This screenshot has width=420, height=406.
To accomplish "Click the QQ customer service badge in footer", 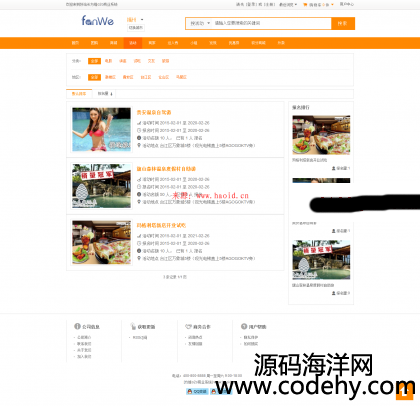I will click(197, 391).
